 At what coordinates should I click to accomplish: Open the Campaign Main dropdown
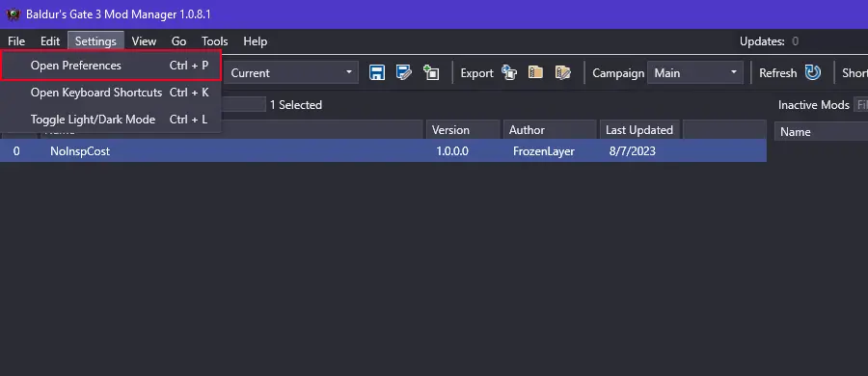pyautogui.click(x=695, y=73)
